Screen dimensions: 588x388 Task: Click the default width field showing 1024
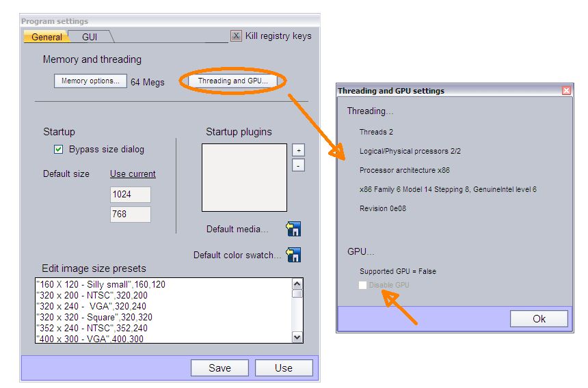(130, 195)
